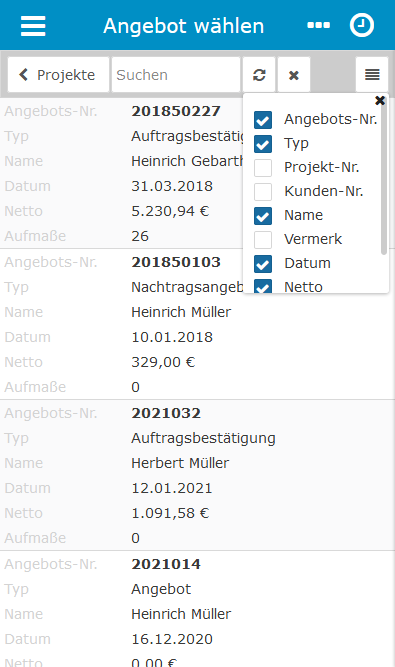
Task: Open the three-dots more options
Action: (318, 26)
